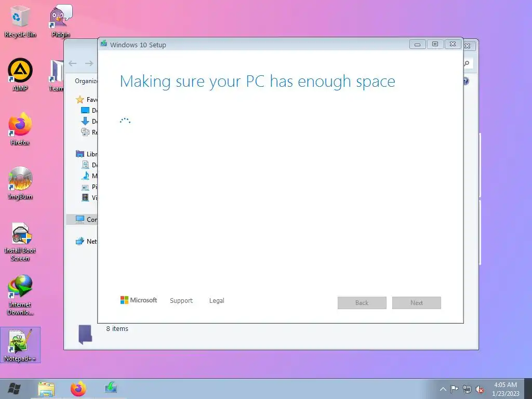The height and width of the screenshot is (399, 532).
Task: Select Desktop icon in Explorer Favorites
Action: (x=85, y=110)
